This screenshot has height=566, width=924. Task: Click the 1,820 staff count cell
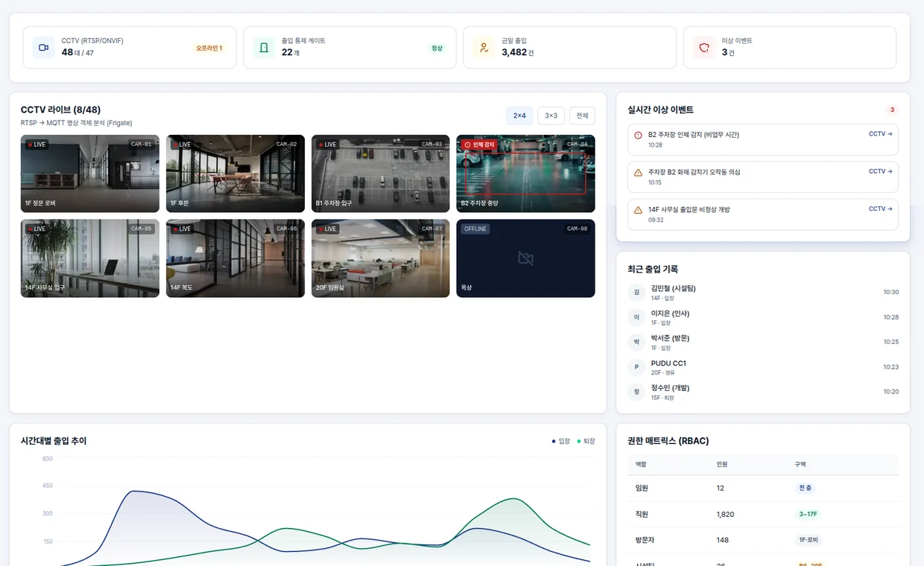coord(725,514)
